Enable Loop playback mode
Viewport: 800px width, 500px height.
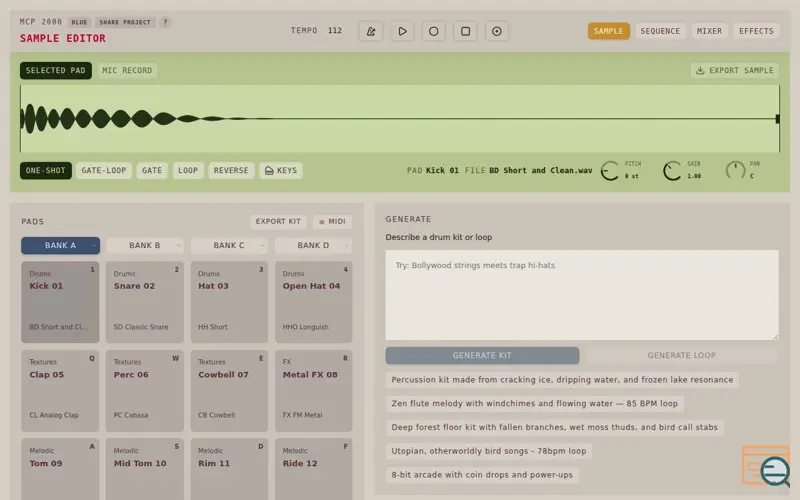coord(188,170)
